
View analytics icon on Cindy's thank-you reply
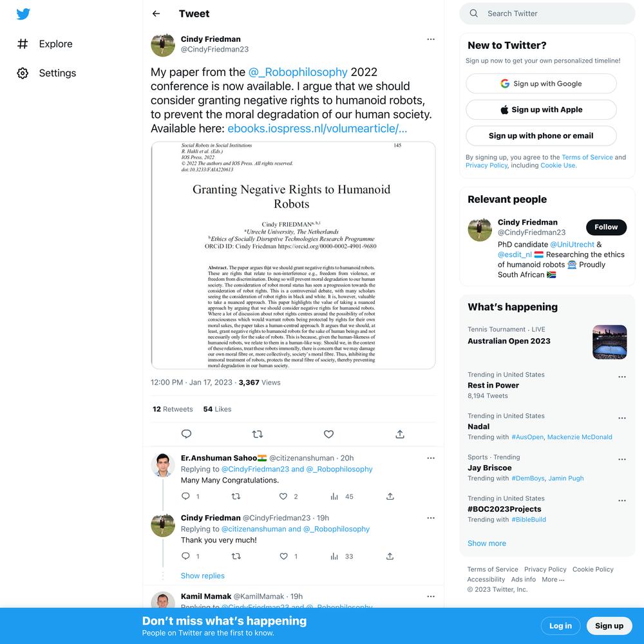click(x=334, y=556)
